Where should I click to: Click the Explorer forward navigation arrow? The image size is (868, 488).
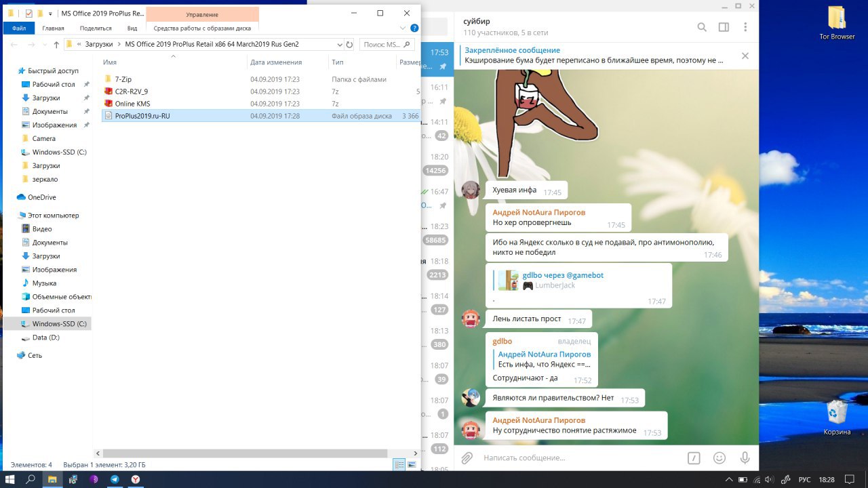[x=30, y=45]
